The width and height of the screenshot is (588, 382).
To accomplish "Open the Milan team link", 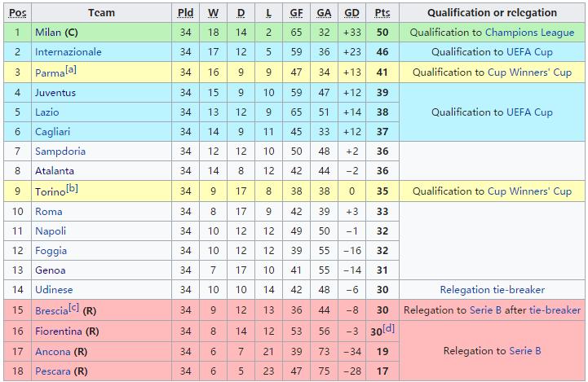I will [48, 33].
